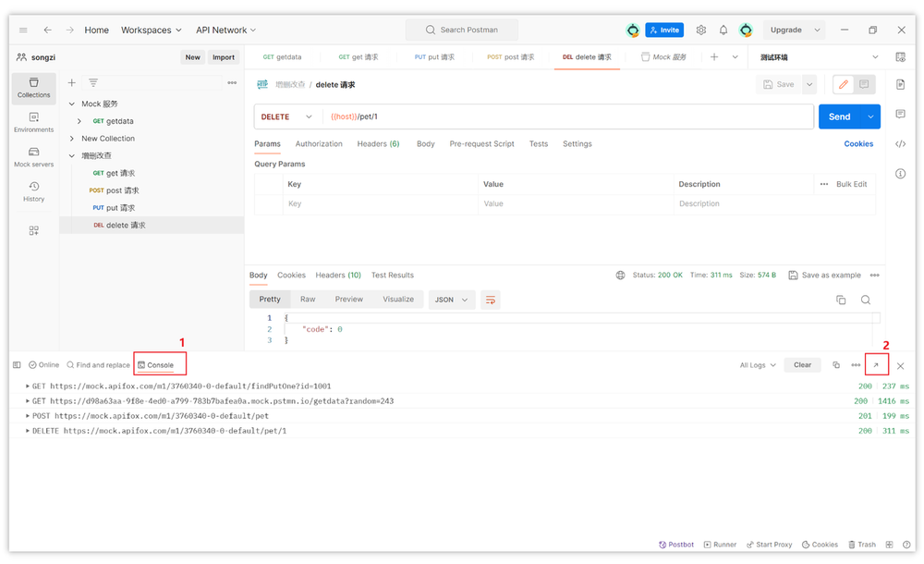
Task: Copy the response body with copy icon
Action: coord(841,300)
